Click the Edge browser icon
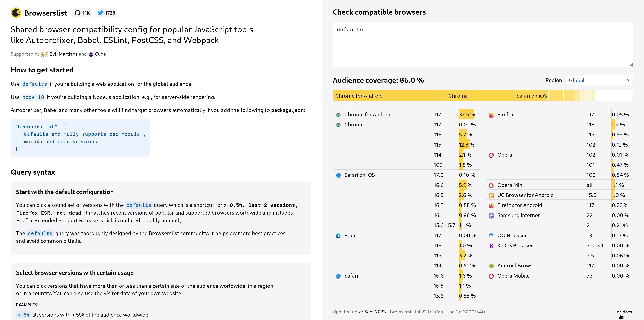This screenshot has height=320, width=644. (x=338, y=236)
